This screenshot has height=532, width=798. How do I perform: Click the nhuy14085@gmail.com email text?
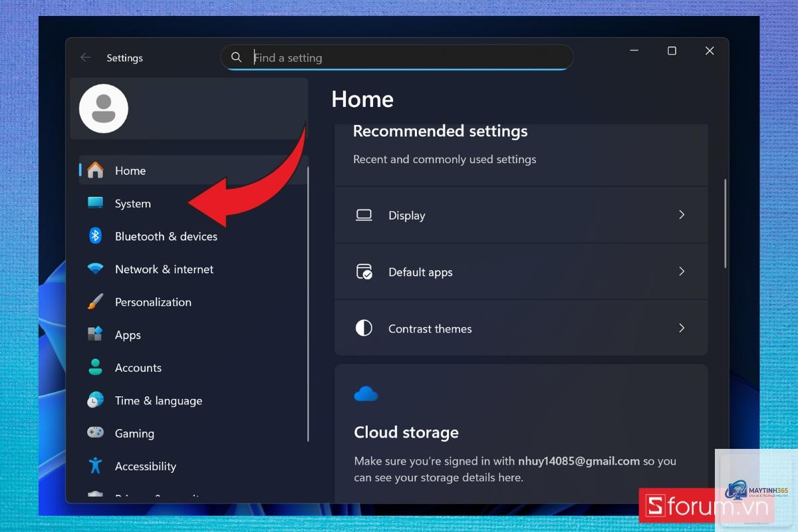coord(579,461)
